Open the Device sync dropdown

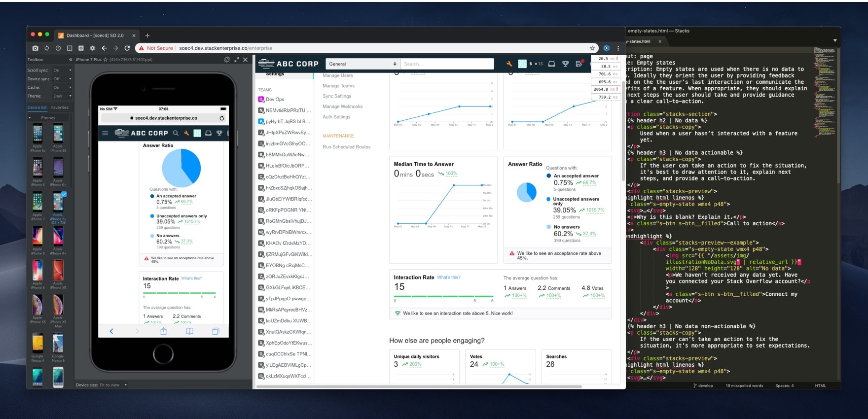click(62, 79)
